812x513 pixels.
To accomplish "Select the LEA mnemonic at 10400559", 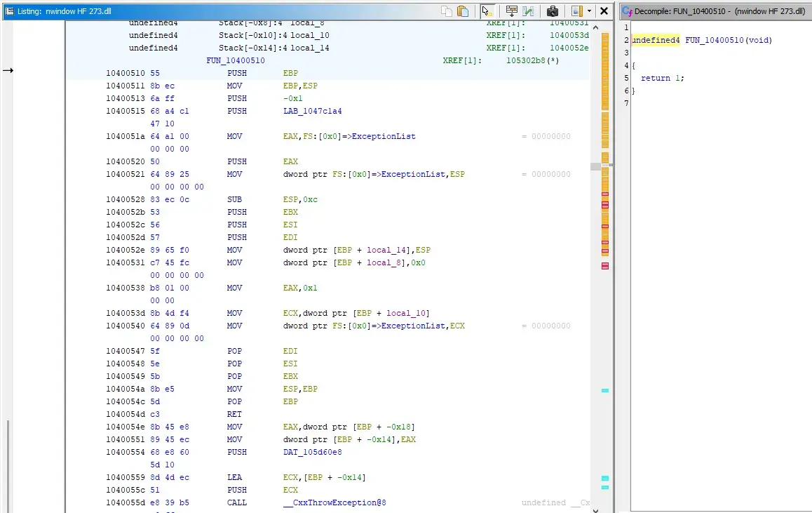I will pos(234,477).
